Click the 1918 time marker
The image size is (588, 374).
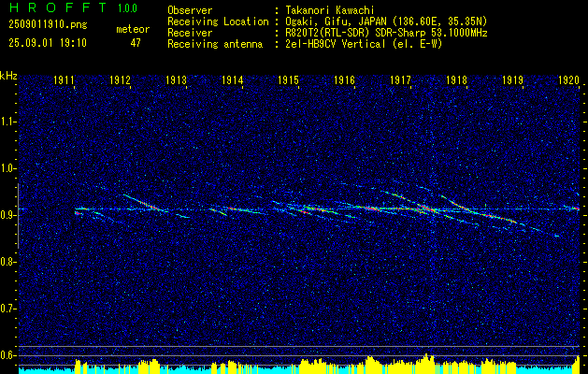(457, 79)
